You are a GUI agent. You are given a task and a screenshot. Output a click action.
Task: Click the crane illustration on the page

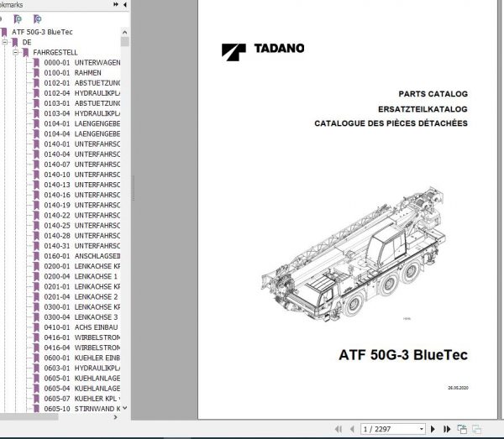click(354, 255)
